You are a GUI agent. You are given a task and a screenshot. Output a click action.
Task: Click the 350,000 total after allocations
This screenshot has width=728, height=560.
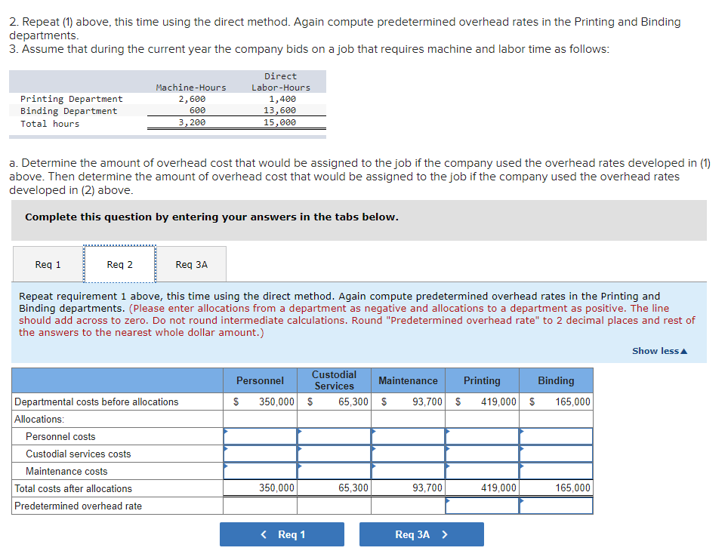coord(276,488)
